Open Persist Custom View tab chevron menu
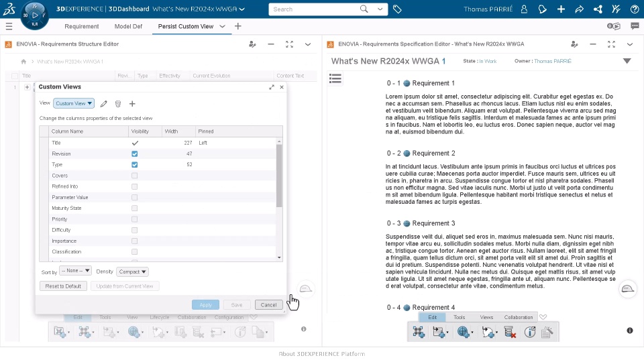This screenshot has width=644, height=362. pos(222,26)
